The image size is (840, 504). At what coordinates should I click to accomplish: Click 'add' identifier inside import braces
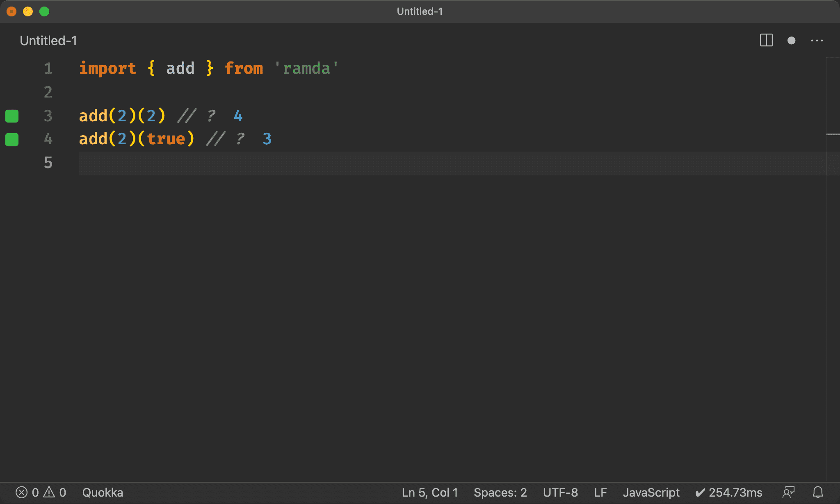(x=180, y=68)
